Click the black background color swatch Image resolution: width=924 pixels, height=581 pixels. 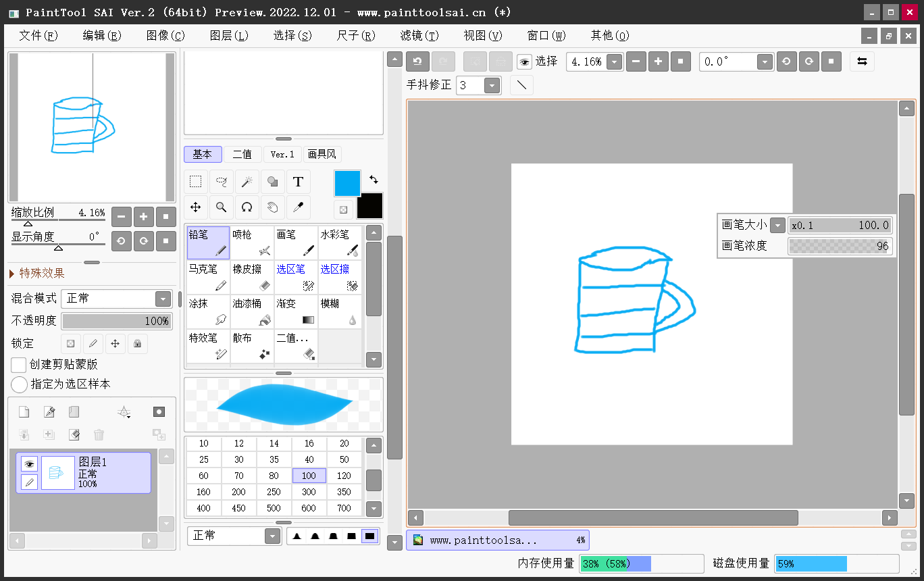click(369, 206)
